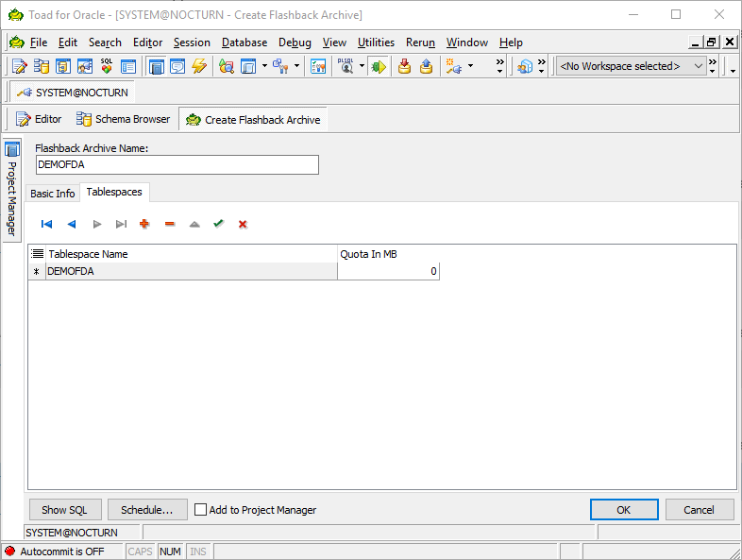Open the Editor menu in the menu bar
This screenshot has height=560, width=742.
[x=147, y=42]
